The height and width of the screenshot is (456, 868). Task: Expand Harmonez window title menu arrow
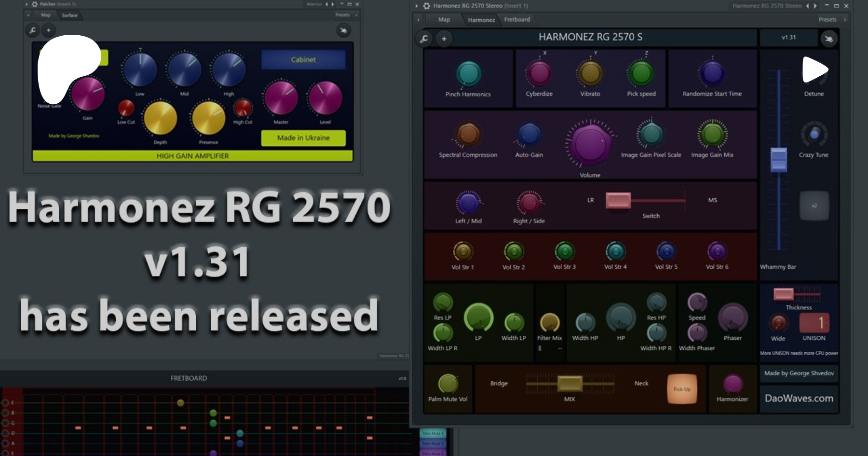click(x=417, y=6)
